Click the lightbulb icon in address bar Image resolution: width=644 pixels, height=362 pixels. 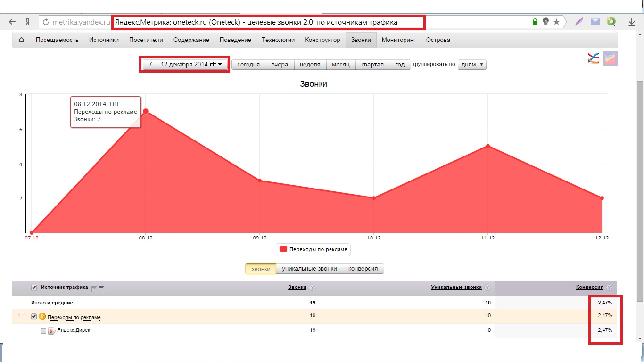tap(545, 22)
